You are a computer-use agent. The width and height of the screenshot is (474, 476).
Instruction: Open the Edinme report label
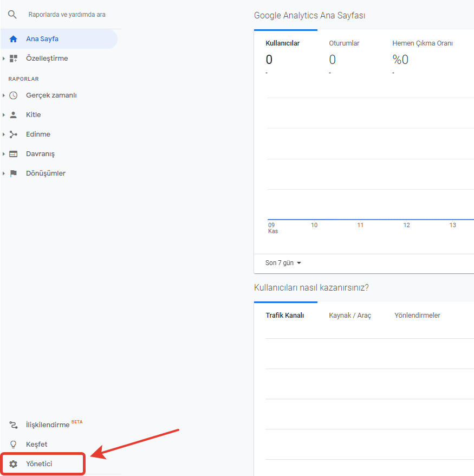pos(38,134)
